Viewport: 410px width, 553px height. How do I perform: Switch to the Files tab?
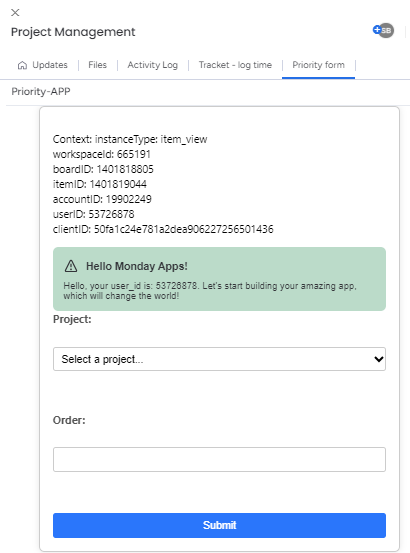(97, 65)
